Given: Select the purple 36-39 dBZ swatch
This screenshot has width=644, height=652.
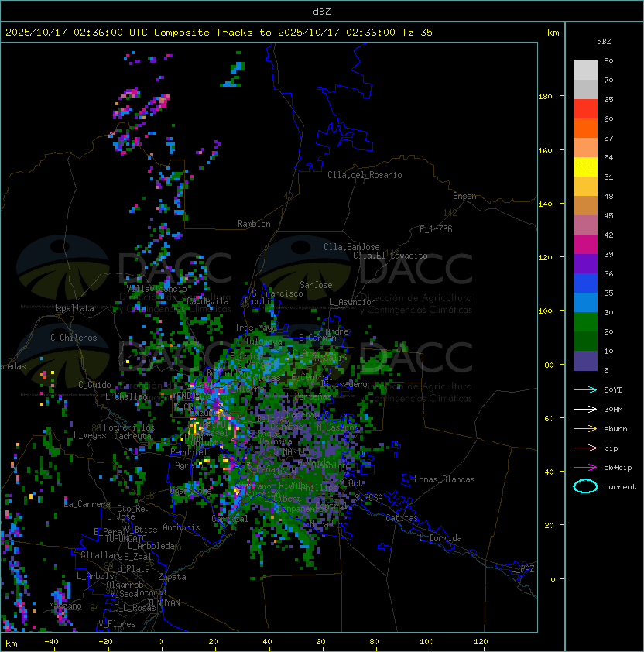Looking at the screenshot, I should point(585,263).
